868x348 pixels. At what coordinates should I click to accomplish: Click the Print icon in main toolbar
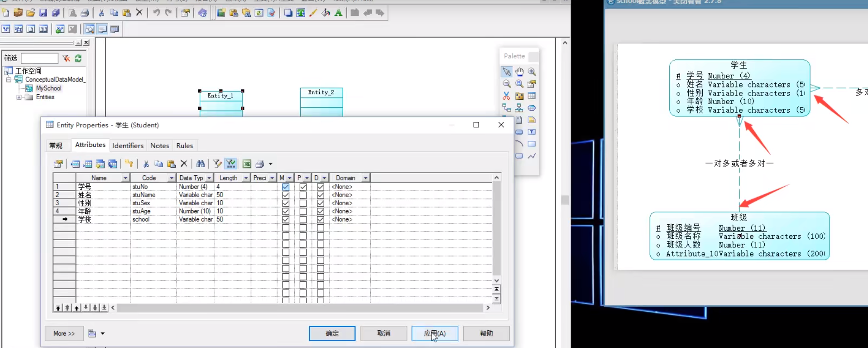click(x=85, y=13)
